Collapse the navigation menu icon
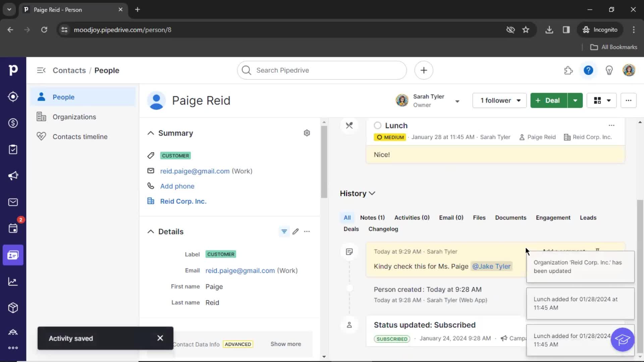The height and width of the screenshot is (362, 644). pyautogui.click(x=41, y=70)
